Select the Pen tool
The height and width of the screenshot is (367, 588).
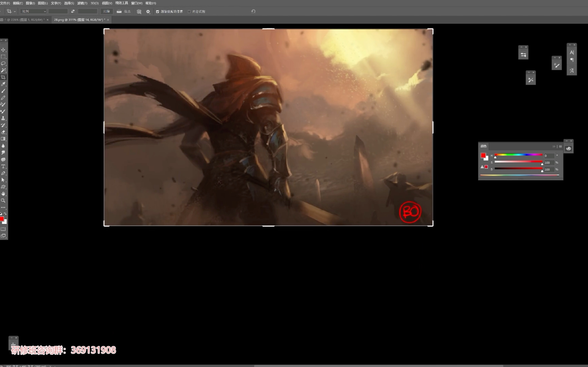(x=3, y=173)
